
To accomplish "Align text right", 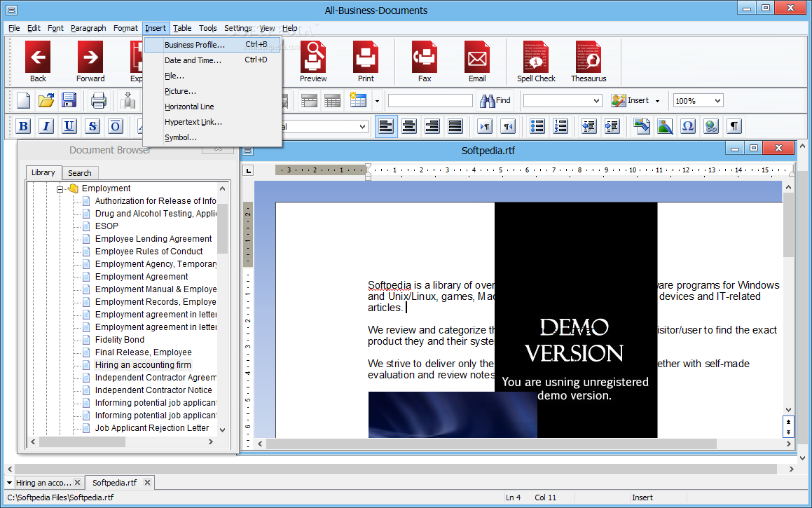I will [432, 126].
